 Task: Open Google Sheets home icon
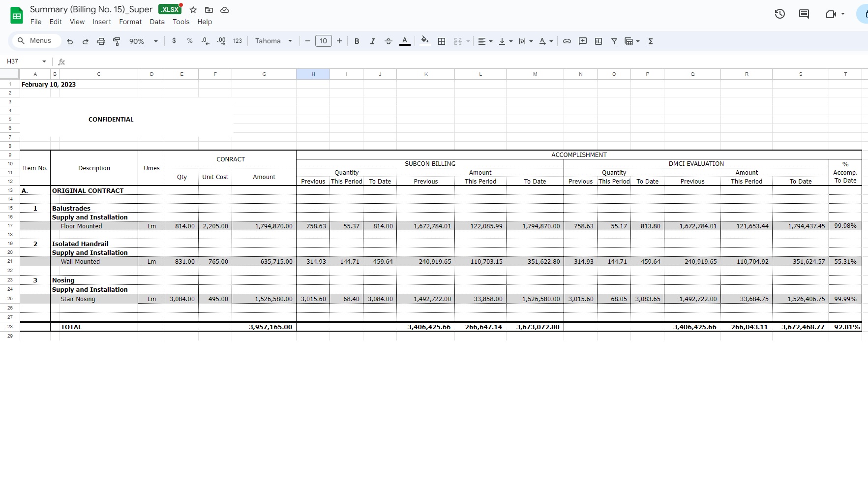[17, 16]
